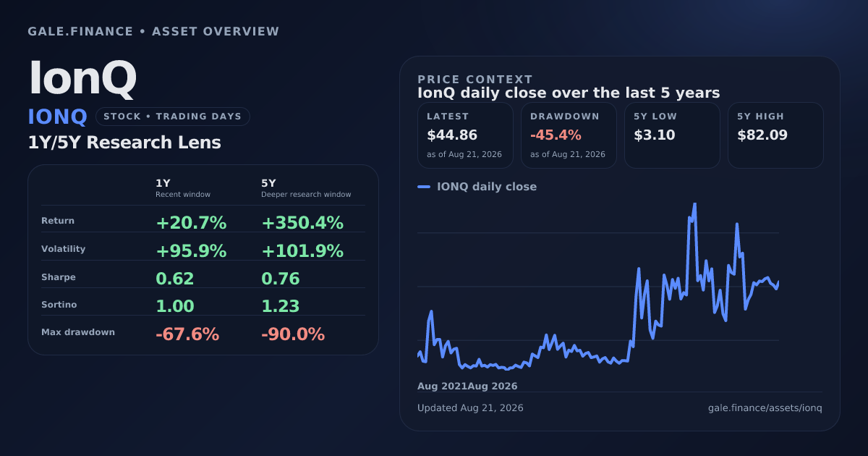Select the 5Y Deeper research window column header
The image size is (868, 456).
coord(306,188)
